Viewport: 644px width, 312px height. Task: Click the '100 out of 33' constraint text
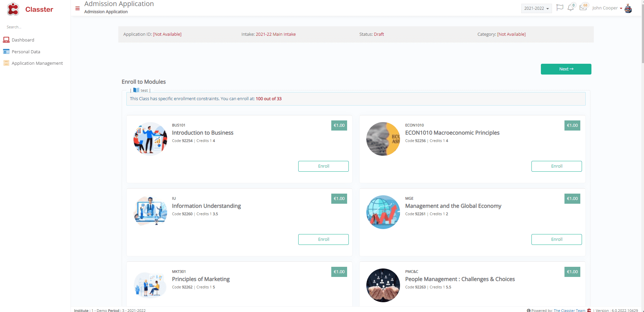(x=269, y=99)
